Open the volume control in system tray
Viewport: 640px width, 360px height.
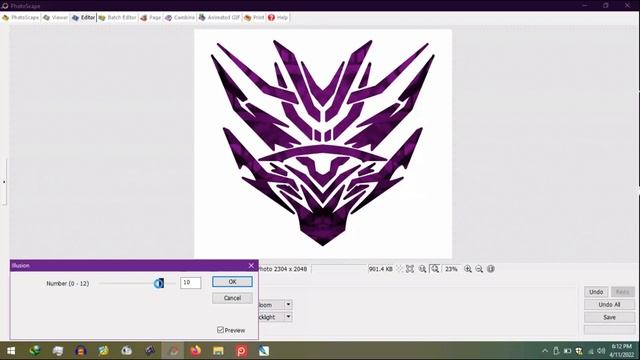coord(601,351)
